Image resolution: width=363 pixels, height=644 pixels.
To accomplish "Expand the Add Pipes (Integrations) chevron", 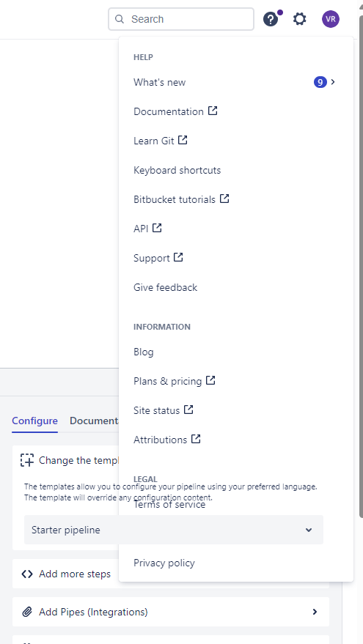I will pyautogui.click(x=315, y=612).
